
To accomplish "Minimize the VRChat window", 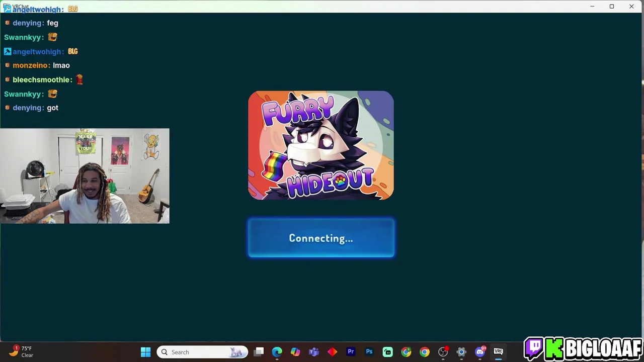I will (x=592, y=7).
